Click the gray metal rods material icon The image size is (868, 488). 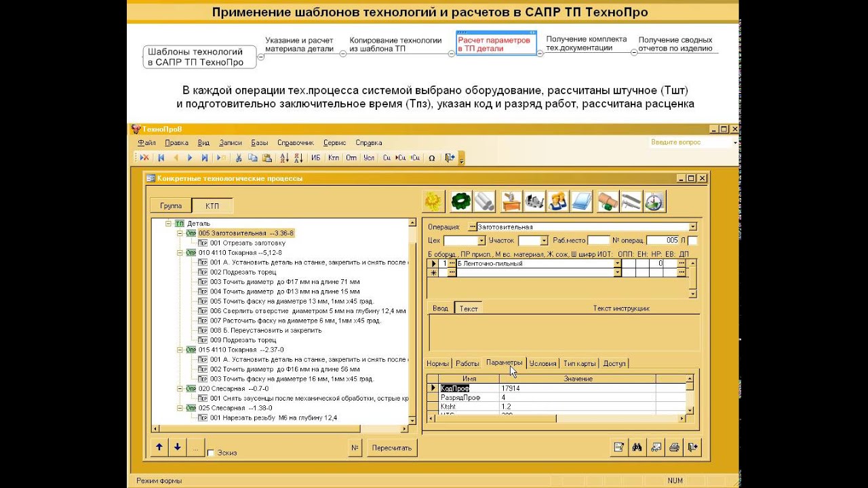pyautogui.click(x=484, y=201)
